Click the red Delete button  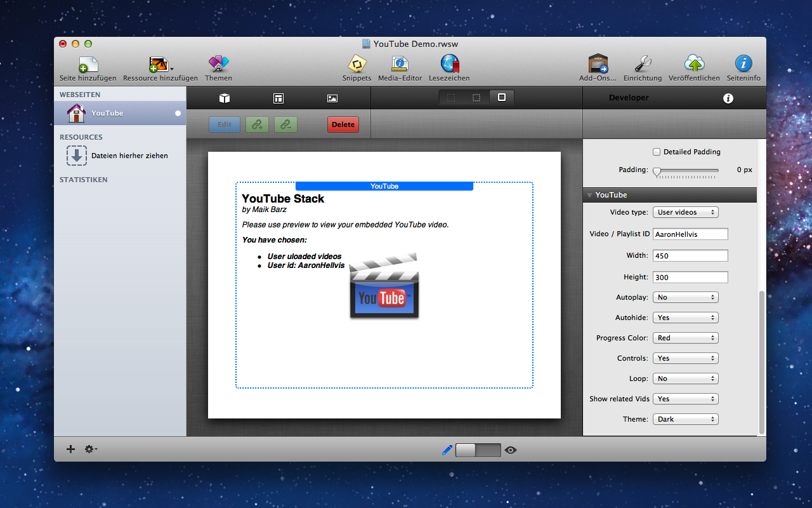343,124
